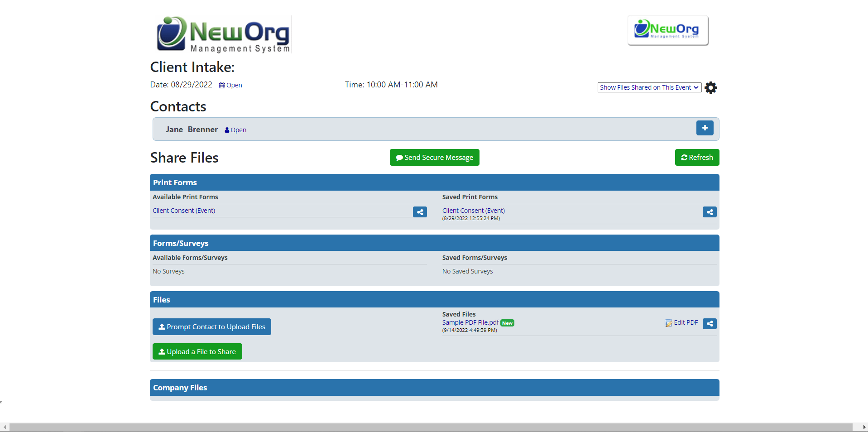Click Prompt Contact to Upload Files

tap(211, 326)
